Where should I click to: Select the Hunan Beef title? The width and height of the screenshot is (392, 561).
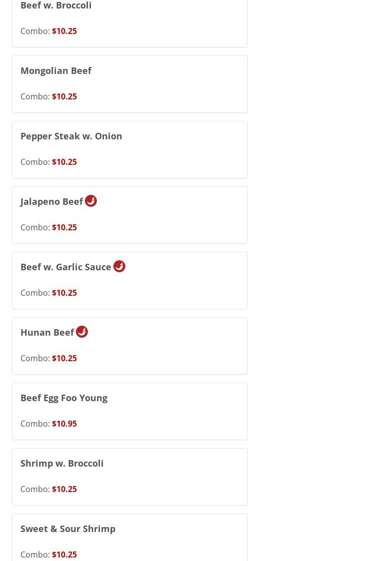(47, 332)
